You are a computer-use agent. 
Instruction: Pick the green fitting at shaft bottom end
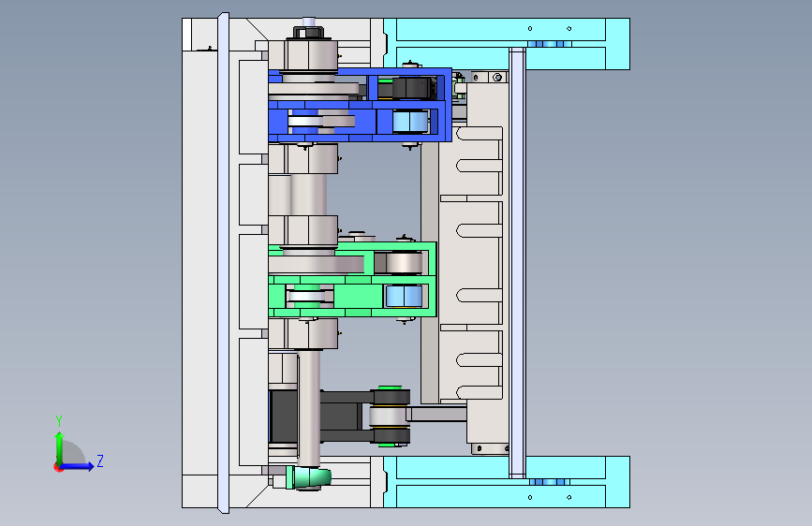tap(309, 476)
